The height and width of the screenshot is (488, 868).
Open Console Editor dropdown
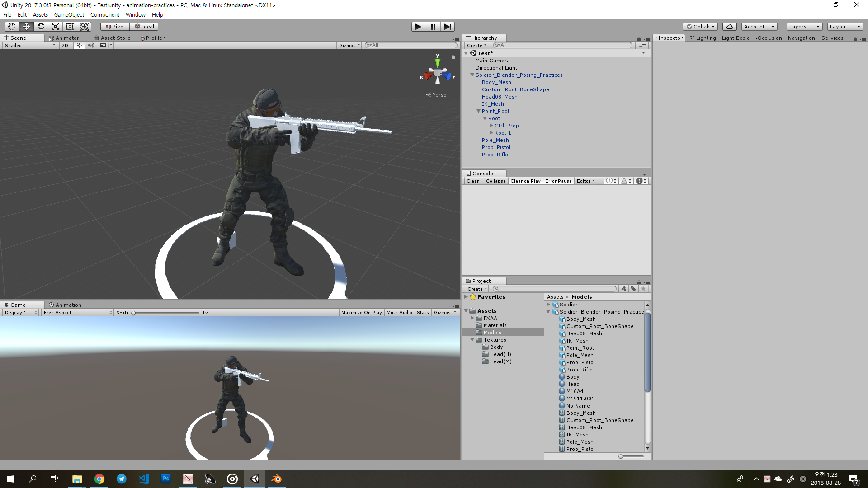tap(585, 181)
